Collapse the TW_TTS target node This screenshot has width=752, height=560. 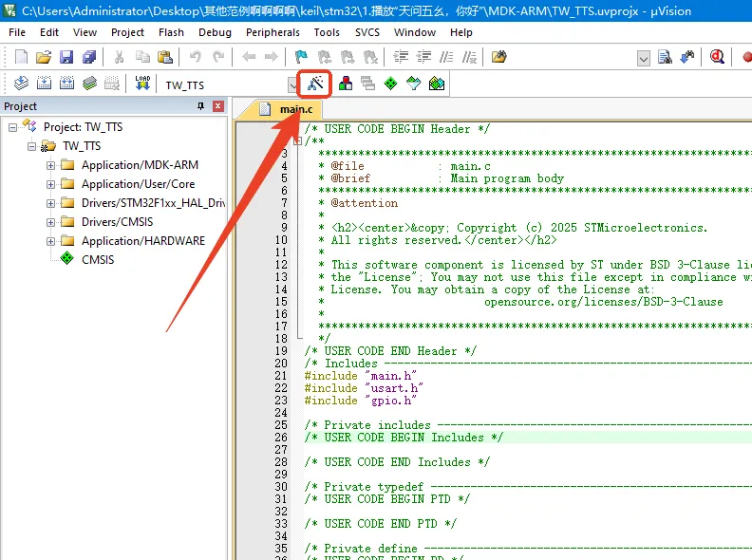tap(31, 146)
